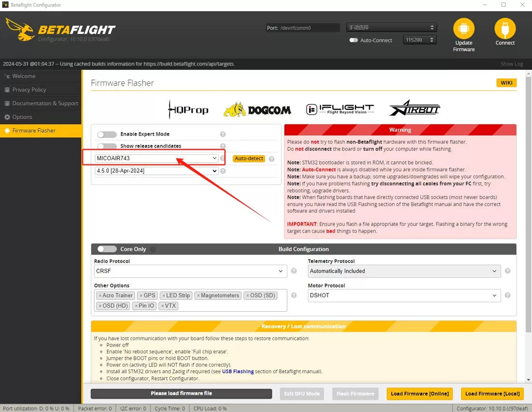Toggle Show release candidates switch
The image size is (532, 412).
pos(107,146)
